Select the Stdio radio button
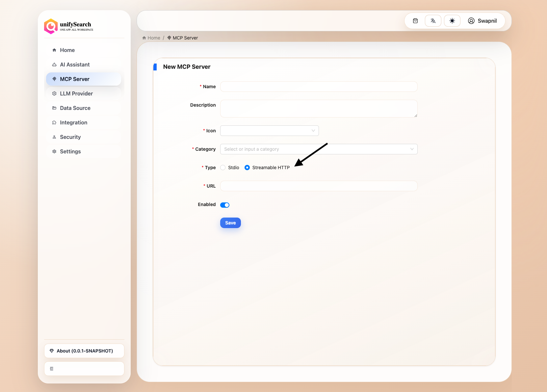The image size is (547, 392). pos(223,168)
